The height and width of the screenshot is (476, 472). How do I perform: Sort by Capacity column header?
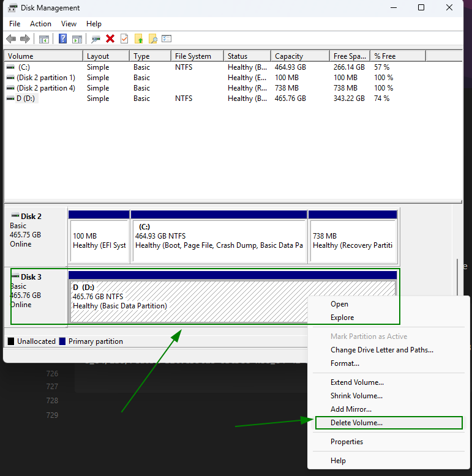tap(288, 56)
